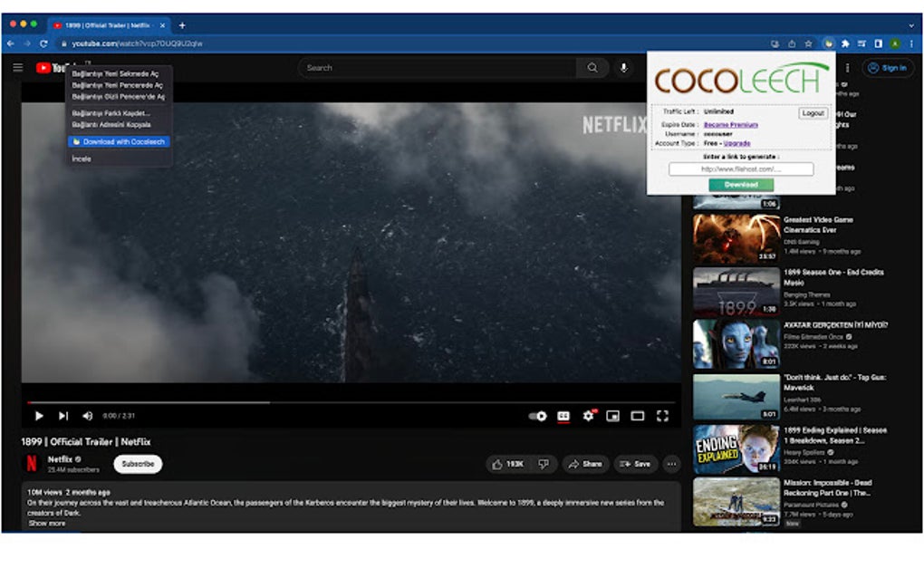This screenshot has width=924, height=578.
Task: Open 'Don't think. Just do.' Top Gun thumbnail
Action: pyautogui.click(x=736, y=396)
